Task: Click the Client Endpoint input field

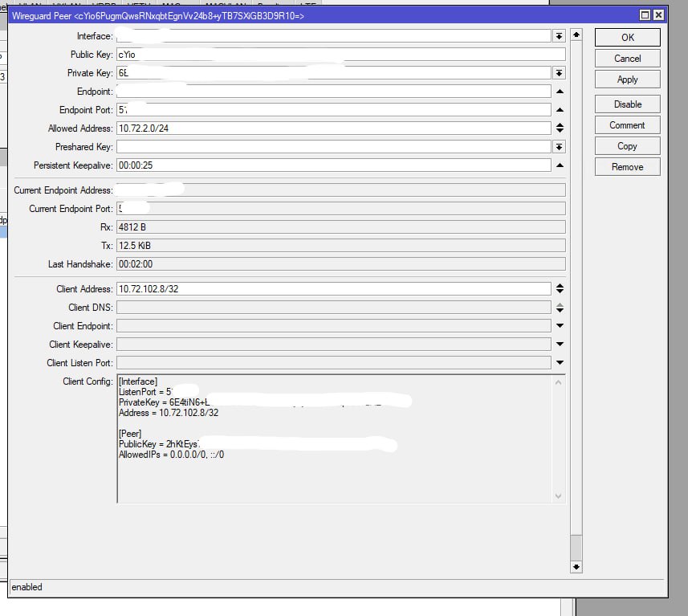Action: point(333,326)
